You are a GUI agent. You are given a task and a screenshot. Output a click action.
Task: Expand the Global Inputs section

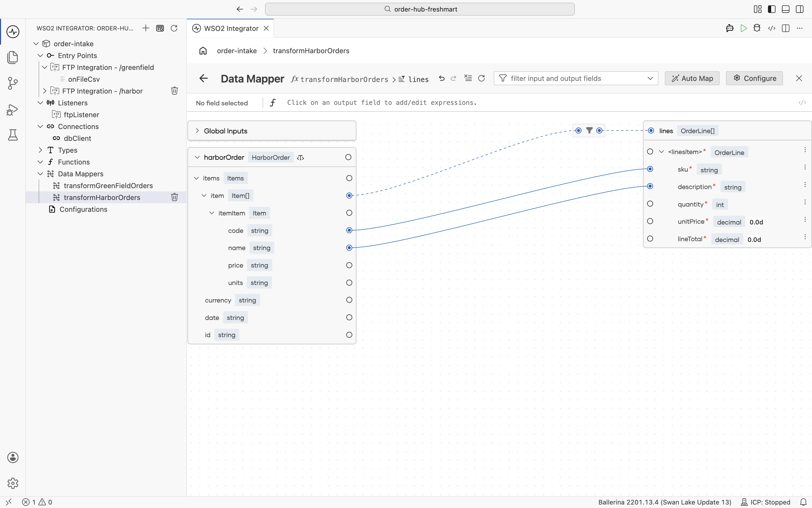(197, 131)
